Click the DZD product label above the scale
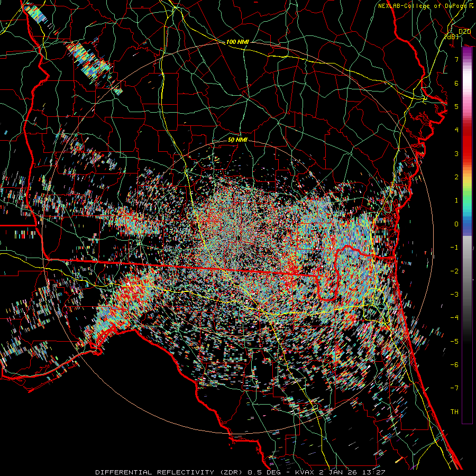This screenshot has height=476, width=476. point(465,32)
